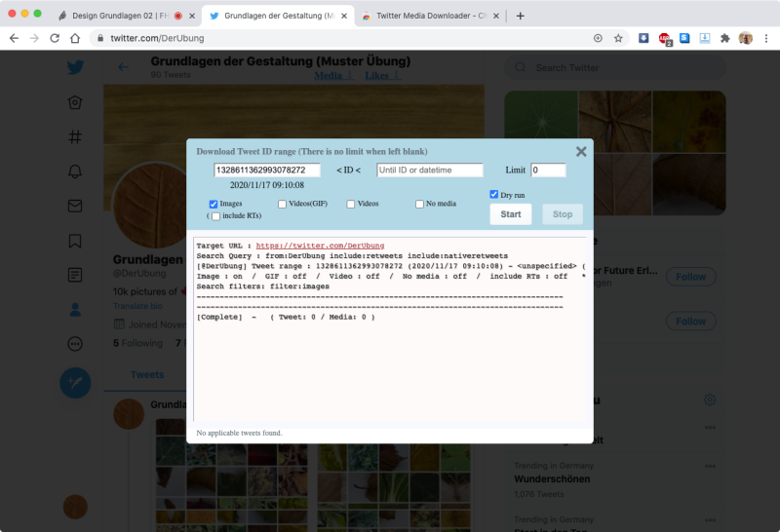Open Chrome extensions puzzle icon
The height and width of the screenshot is (532, 780).
pos(724,38)
